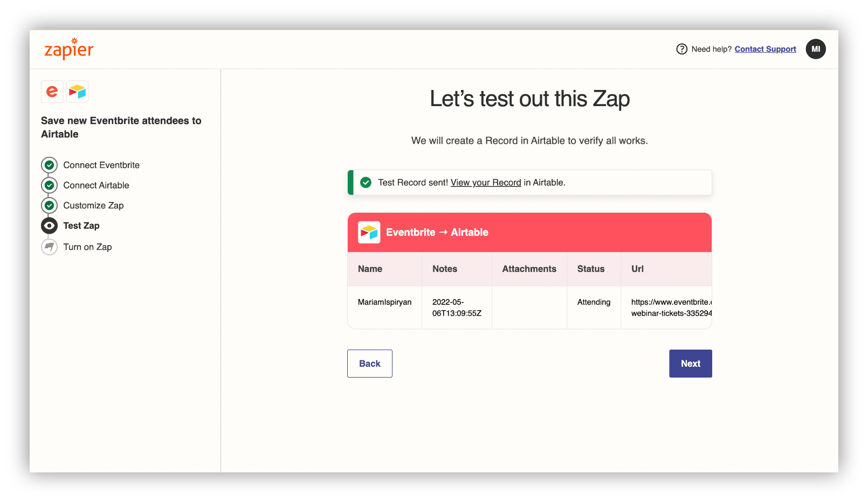Click 'Save new Eventbrite attendees to Airtable' title
This screenshot has height=502, width=868.
click(x=121, y=127)
